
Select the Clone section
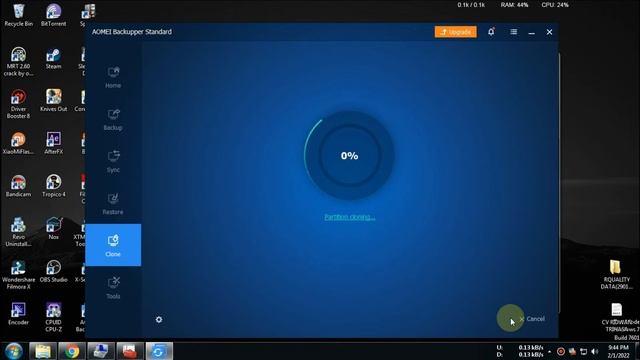click(113, 245)
